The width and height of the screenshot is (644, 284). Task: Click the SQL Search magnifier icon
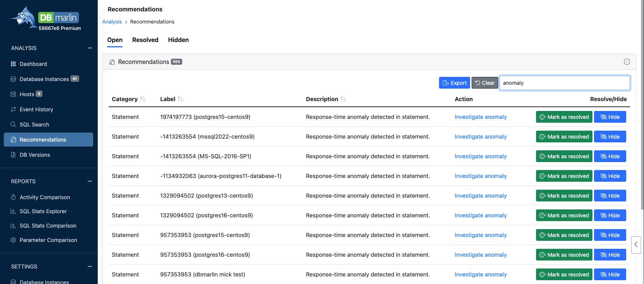pos(13,125)
